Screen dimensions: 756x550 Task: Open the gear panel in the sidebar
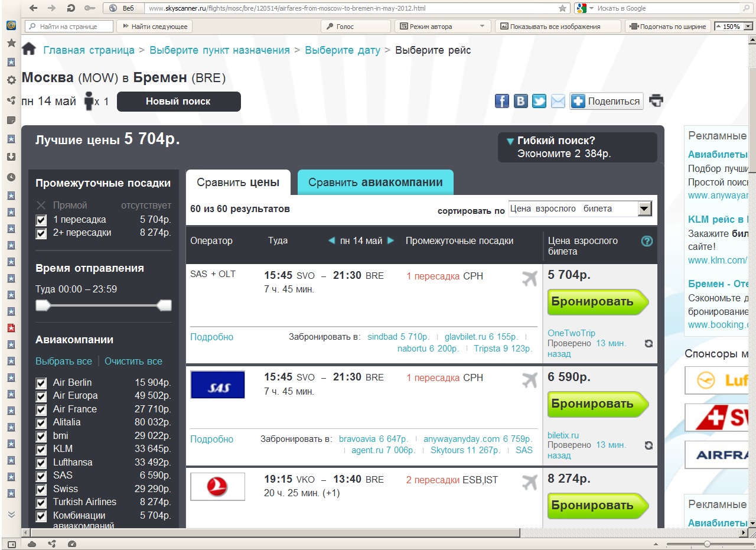[x=11, y=80]
